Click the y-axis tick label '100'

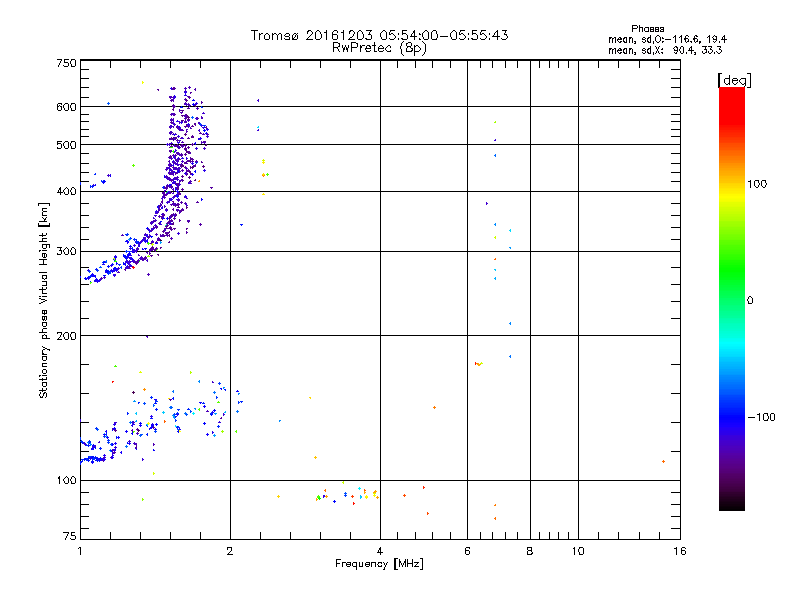66,480
